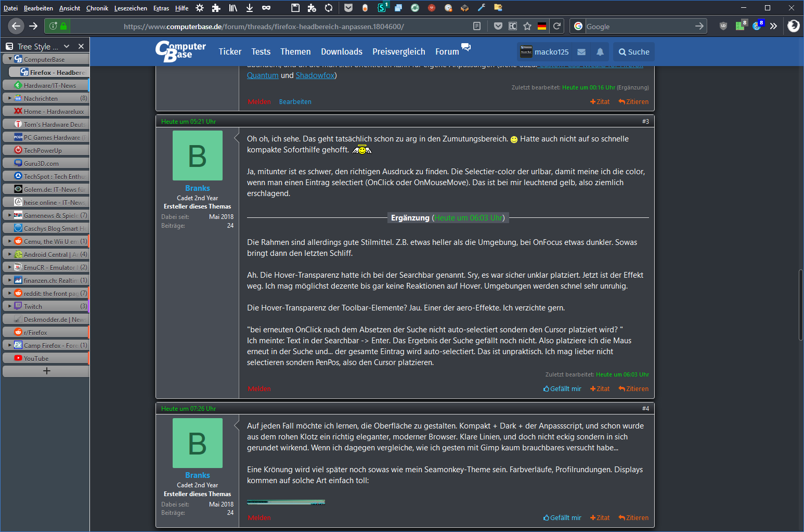The image size is (804, 532).
Task: Open private browsing mask icon
Action: point(266,8)
